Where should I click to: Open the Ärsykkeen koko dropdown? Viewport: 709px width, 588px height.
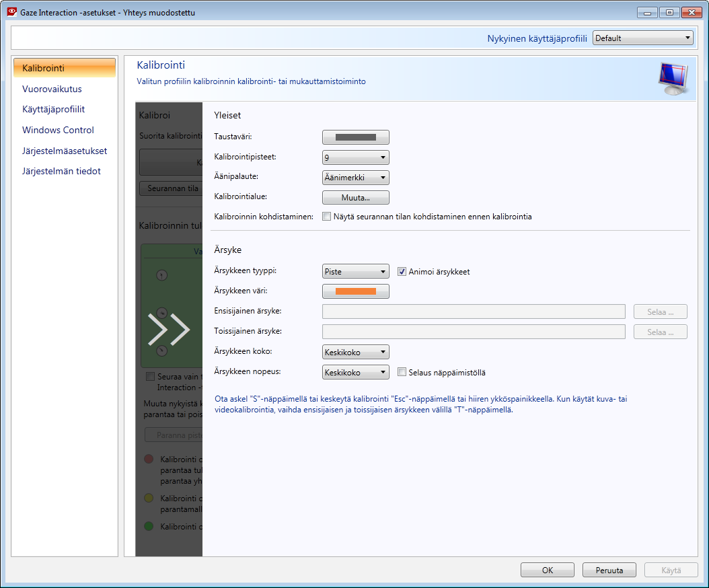click(x=355, y=352)
